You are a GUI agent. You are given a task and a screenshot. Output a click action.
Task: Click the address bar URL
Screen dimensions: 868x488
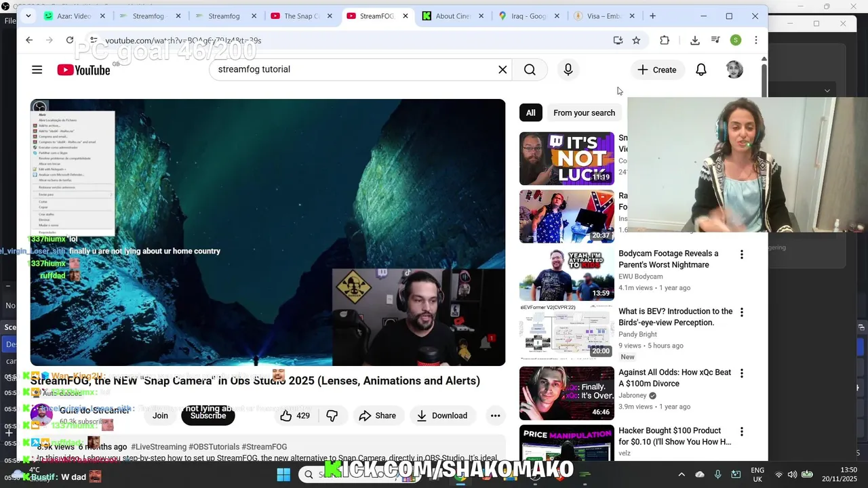[x=183, y=41]
